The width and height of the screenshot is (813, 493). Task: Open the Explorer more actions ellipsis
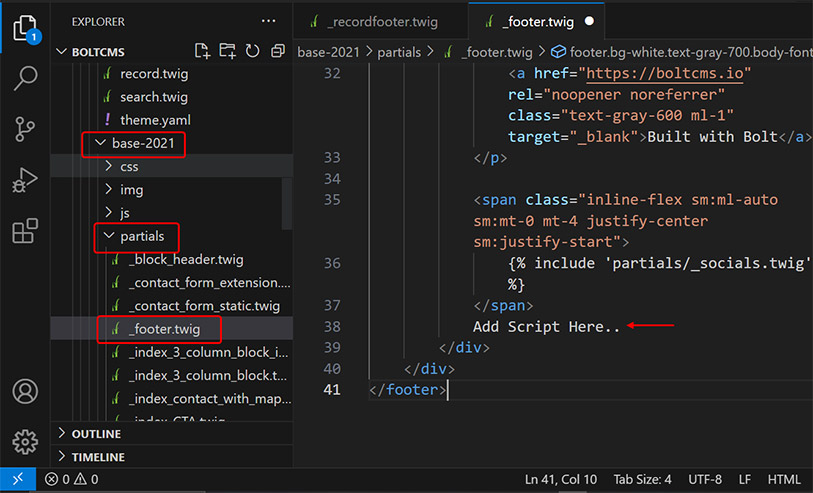(269, 21)
